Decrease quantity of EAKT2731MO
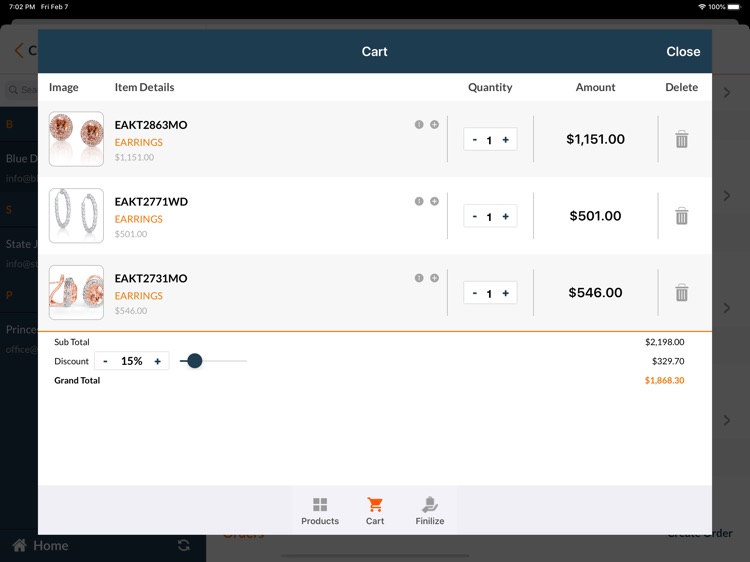 pyautogui.click(x=474, y=293)
